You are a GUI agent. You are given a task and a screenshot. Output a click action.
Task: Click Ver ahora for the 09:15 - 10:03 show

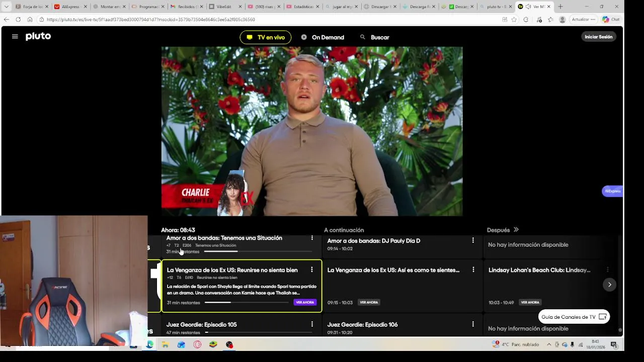[369, 302]
